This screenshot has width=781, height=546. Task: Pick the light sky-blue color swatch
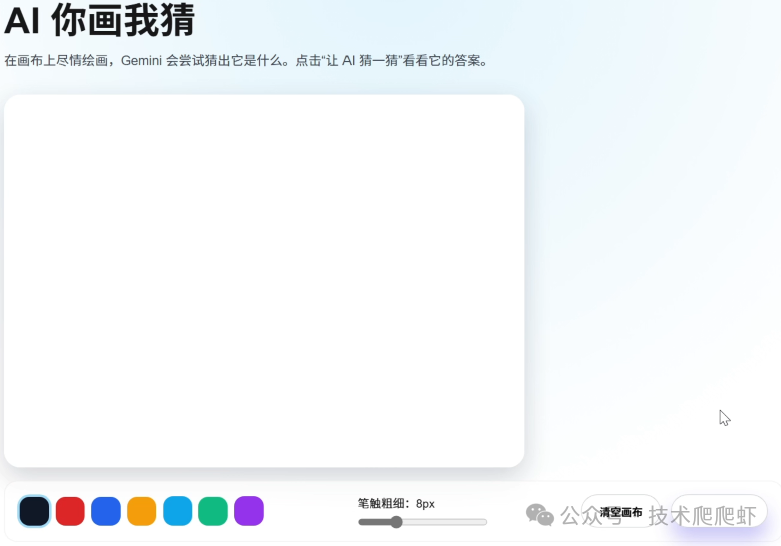click(x=177, y=511)
